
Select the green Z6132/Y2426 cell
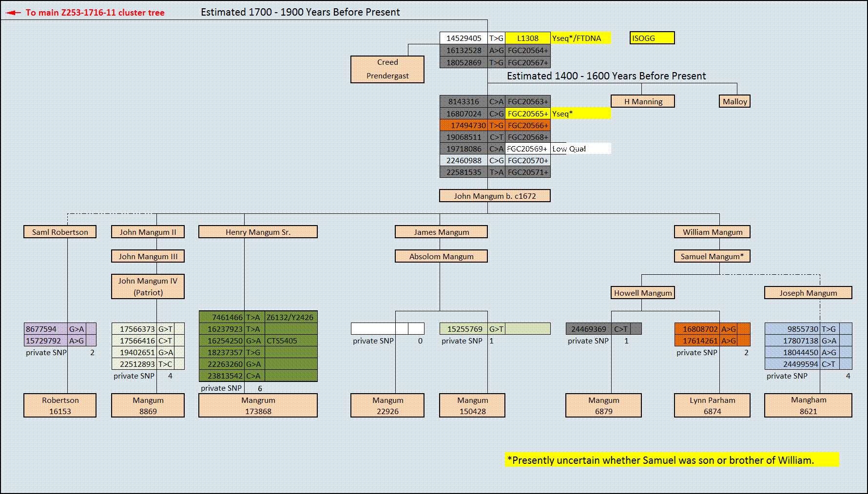point(290,317)
